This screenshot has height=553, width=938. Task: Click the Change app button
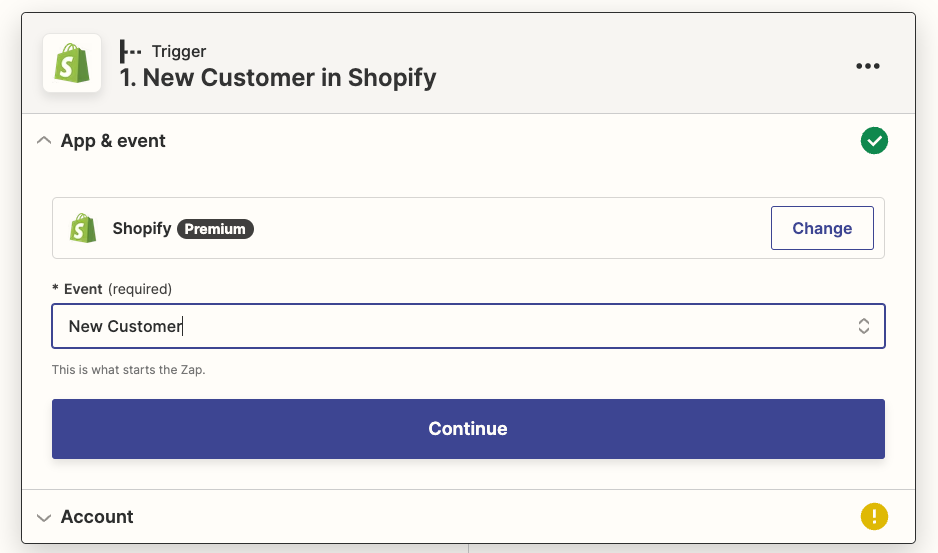pos(821,228)
